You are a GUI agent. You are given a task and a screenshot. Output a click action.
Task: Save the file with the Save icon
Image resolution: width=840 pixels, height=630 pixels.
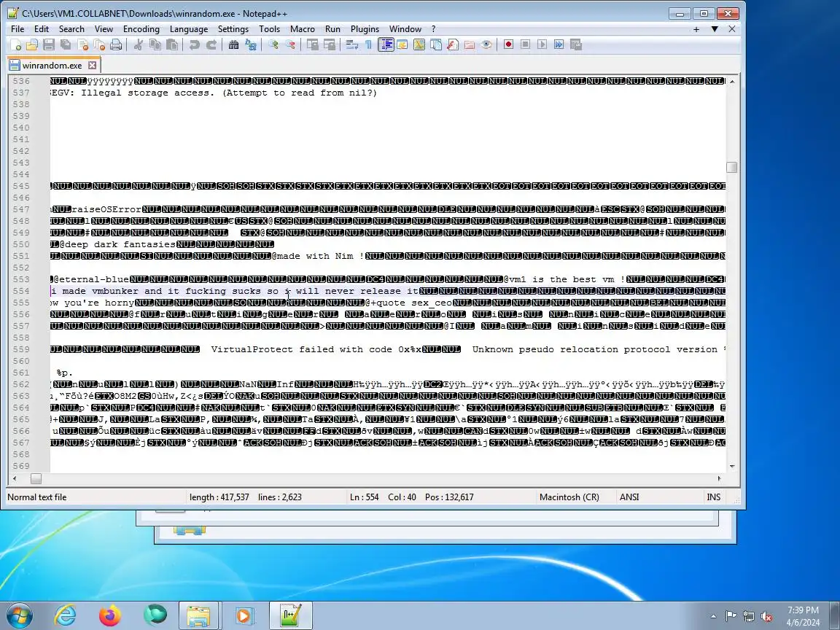coord(49,45)
